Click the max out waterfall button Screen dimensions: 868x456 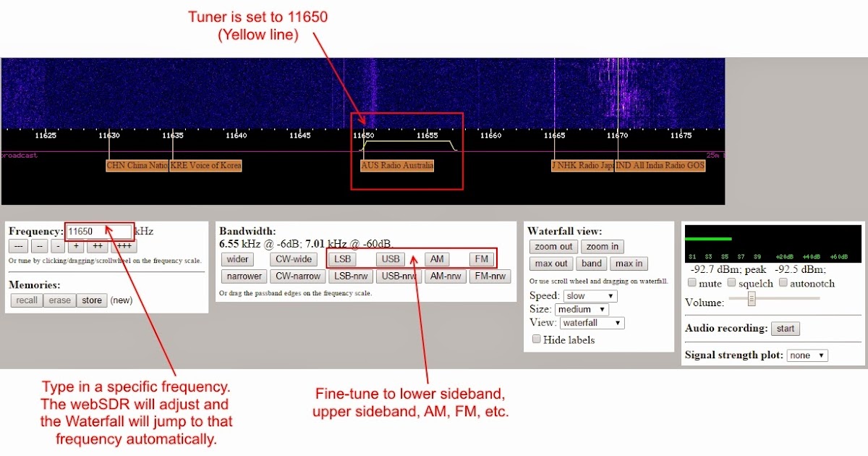point(551,263)
